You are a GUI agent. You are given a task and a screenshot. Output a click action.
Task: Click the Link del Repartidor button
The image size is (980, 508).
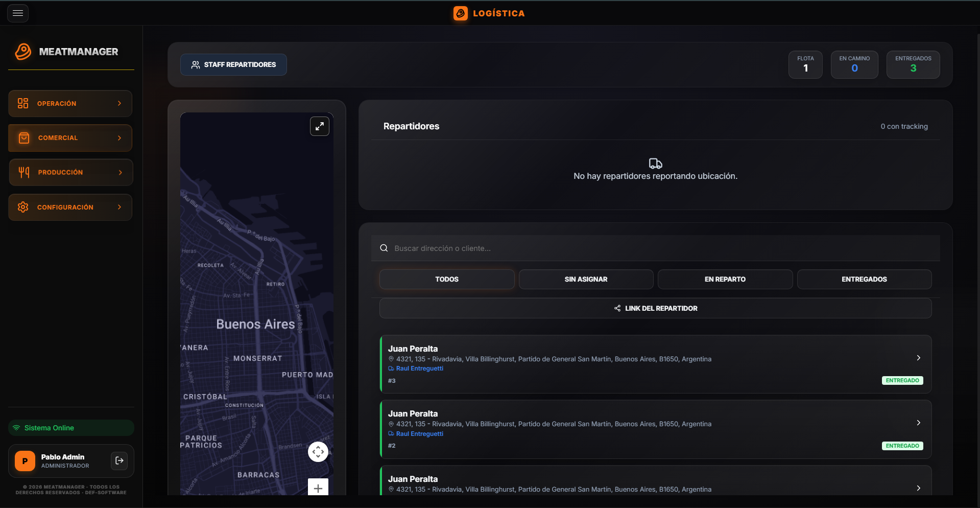[x=655, y=308]
